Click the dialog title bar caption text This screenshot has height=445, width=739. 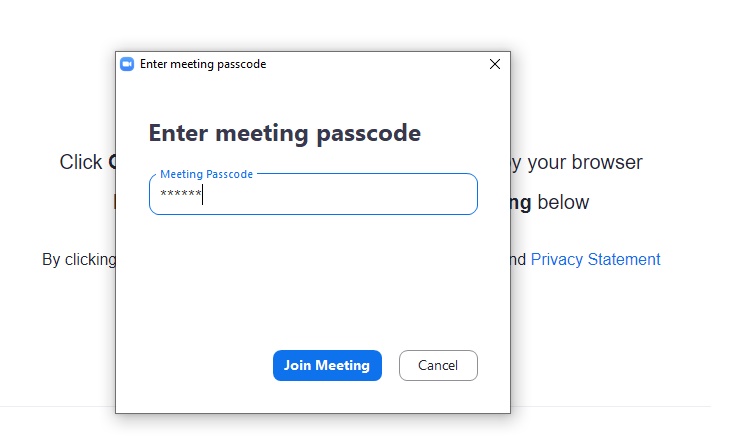(x=203, y=64)
